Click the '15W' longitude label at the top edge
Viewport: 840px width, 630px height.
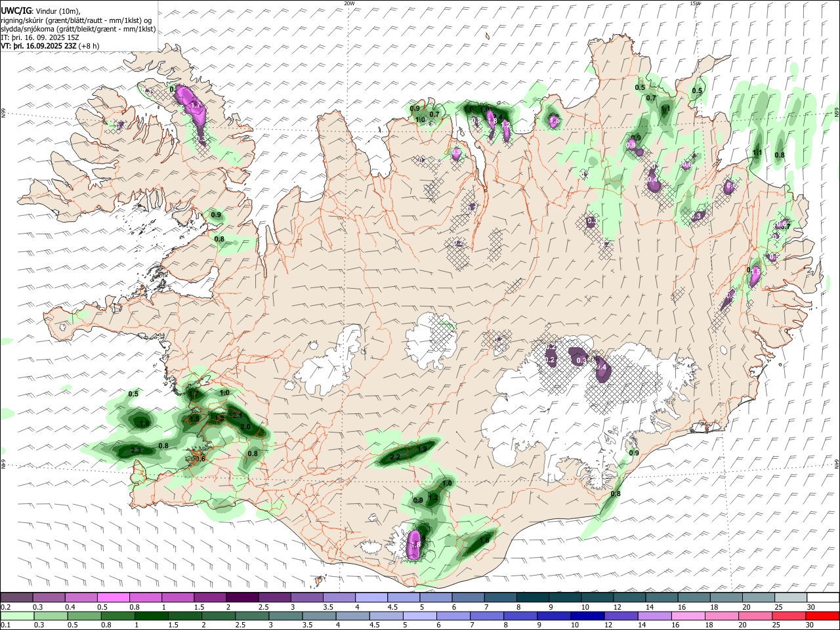coord(695,3)
